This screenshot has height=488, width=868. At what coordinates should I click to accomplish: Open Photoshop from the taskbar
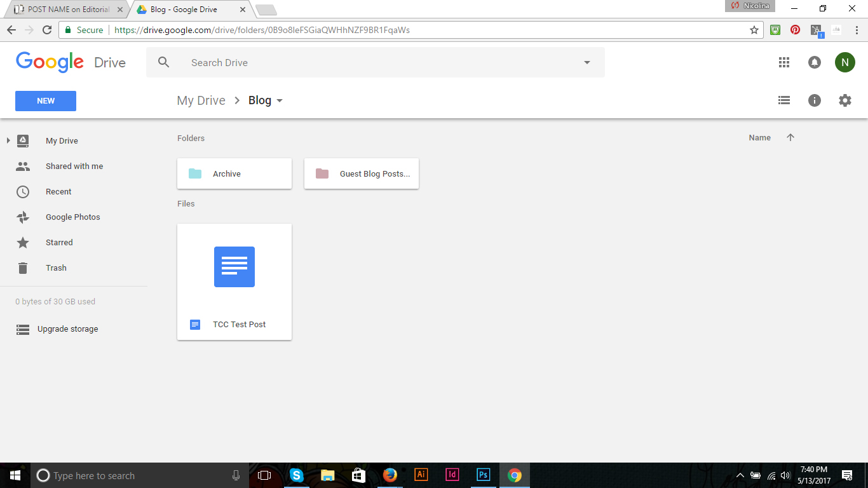tap(483, 475)
